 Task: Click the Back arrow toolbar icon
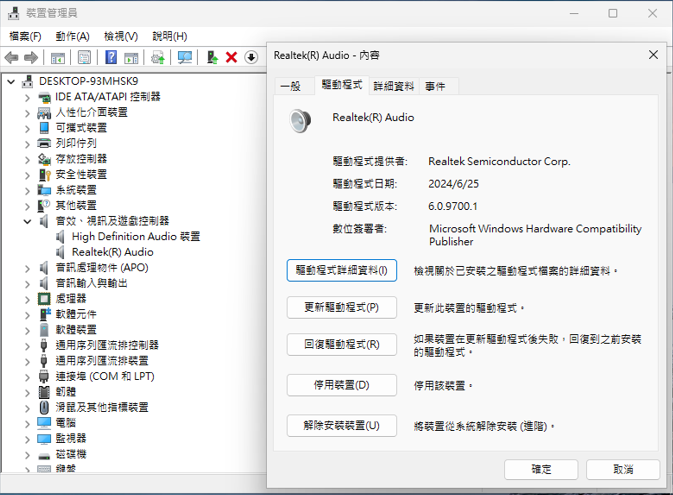click(x=12, y=57)
